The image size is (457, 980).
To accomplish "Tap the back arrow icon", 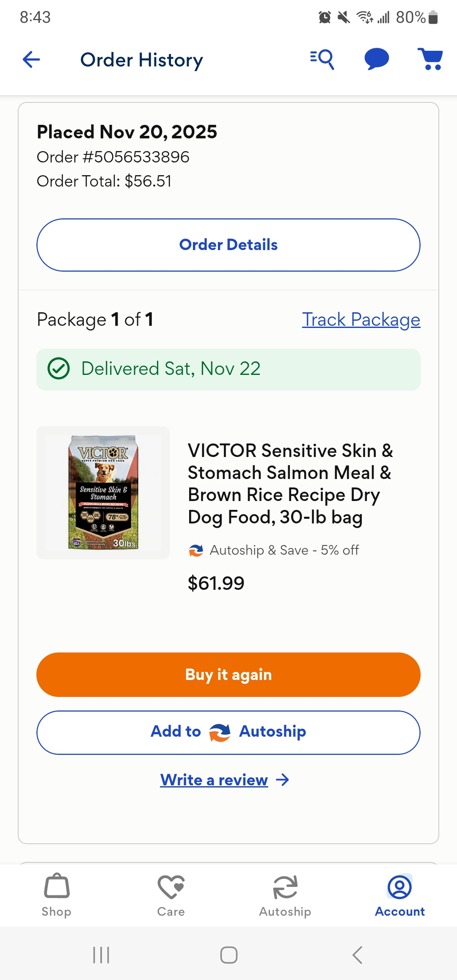I will pyautogui.click(x=31, y=60).
